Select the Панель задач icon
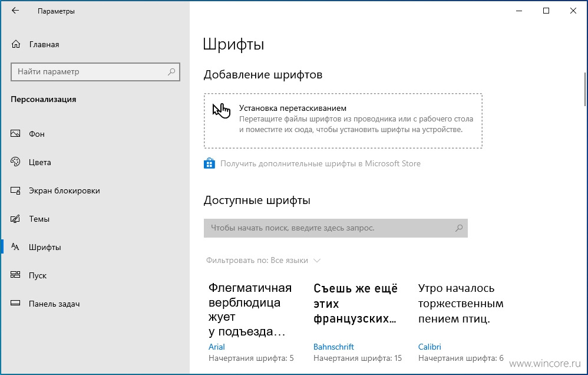The height and width of the screenshot is (375, 588). pos(15,303)
